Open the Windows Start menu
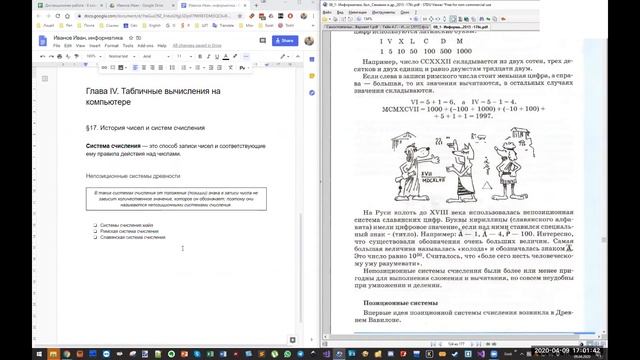 39,354
